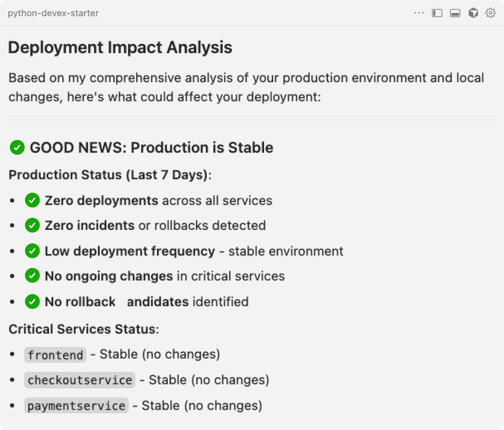The image size is (504, 430).
Task: Click No rollback candidates identified text
Action: [x=147, y=302]
